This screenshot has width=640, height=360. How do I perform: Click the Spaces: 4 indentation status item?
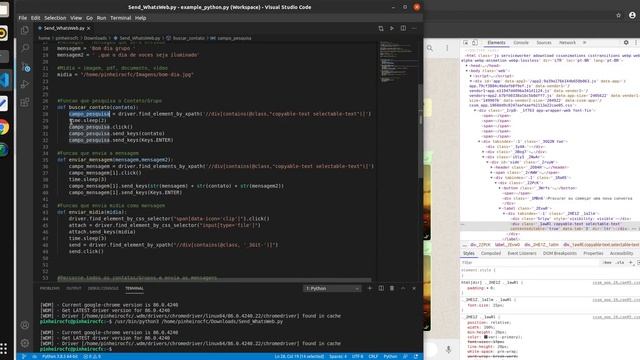click(x=338, y=356)
